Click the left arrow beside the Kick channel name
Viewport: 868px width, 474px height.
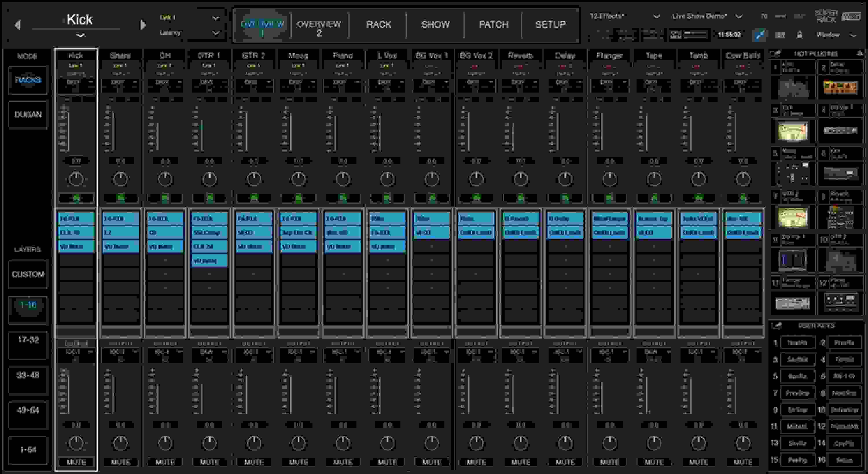click(18, 24)
